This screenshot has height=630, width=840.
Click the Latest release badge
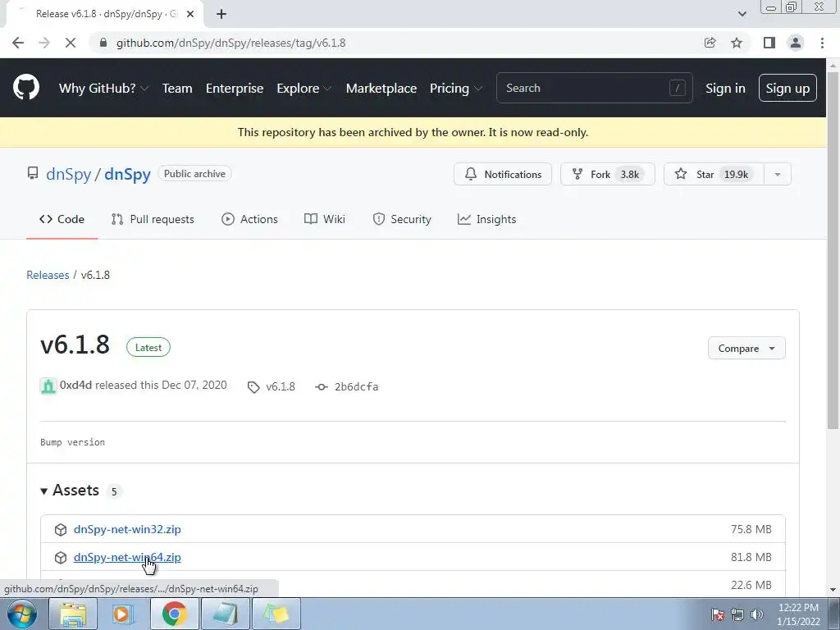pos(148,348)
